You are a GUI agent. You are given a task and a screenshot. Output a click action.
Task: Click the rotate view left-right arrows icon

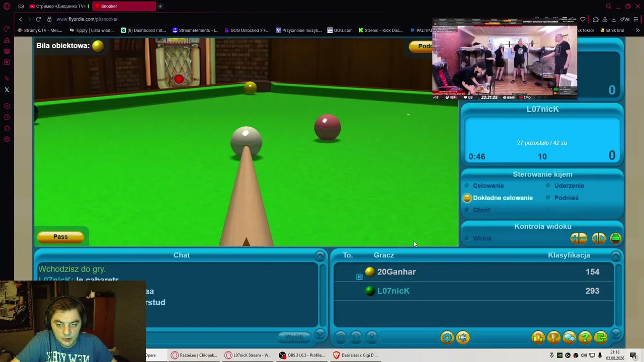click(599, 238)
